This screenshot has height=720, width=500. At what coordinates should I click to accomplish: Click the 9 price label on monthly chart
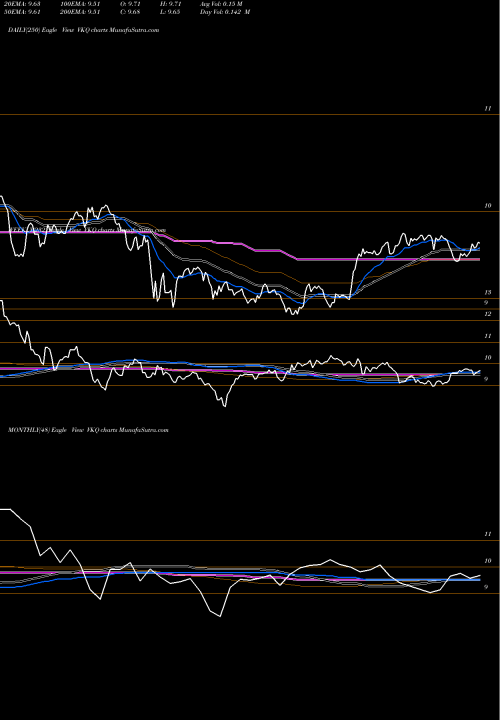tap(486, 587)
